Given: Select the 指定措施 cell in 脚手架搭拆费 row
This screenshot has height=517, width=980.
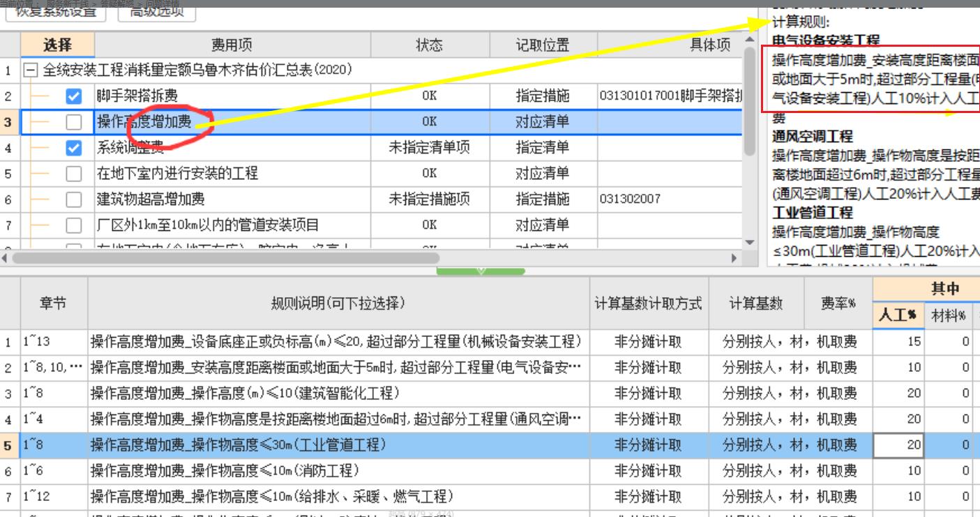Looking at the screenshot, I should [542, 96].
